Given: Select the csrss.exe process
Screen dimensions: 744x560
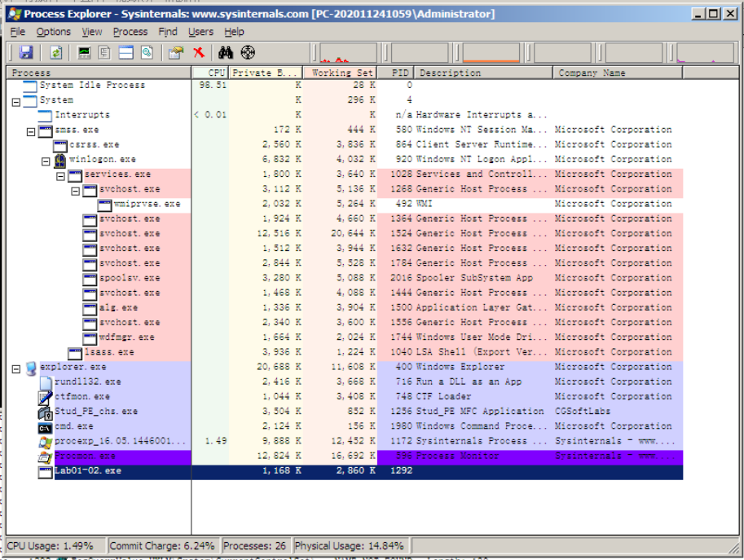Looking at the screenshot, I should click(345, 144).
